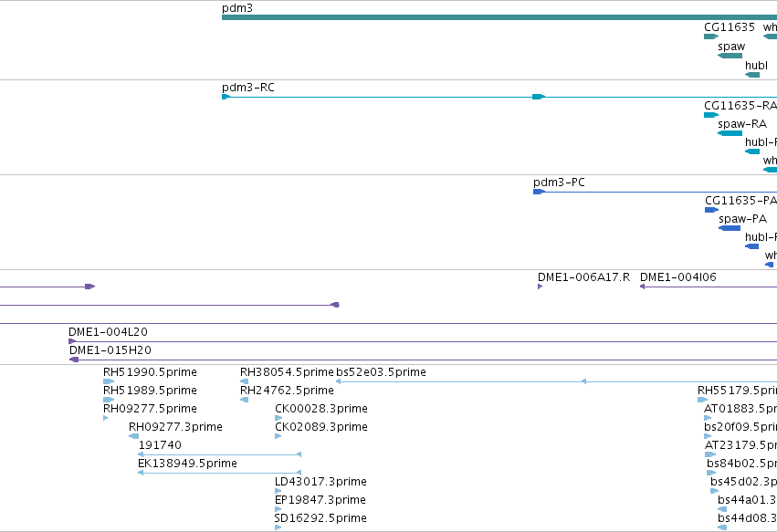Screen dimensions: 777x532
Task: Select the 191740 feature line
Action: 219,454
